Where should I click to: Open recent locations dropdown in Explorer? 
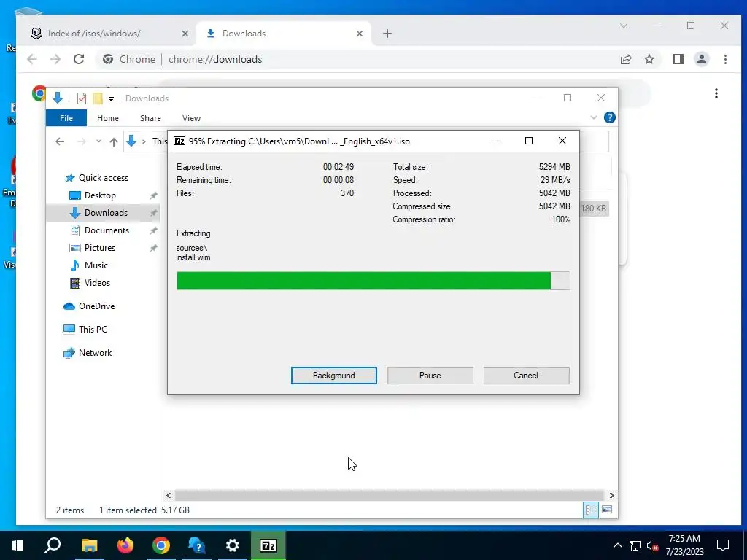pyautogui.click(x=98, y=141)
